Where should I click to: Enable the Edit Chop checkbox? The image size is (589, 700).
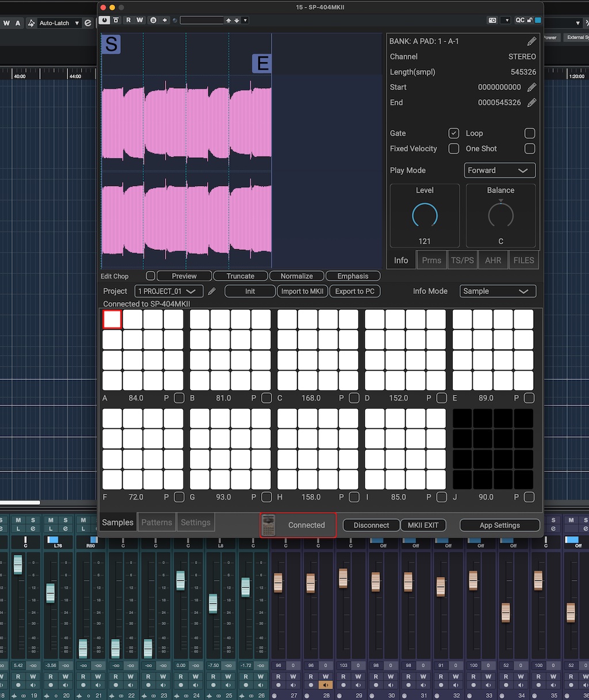(151, 276)
